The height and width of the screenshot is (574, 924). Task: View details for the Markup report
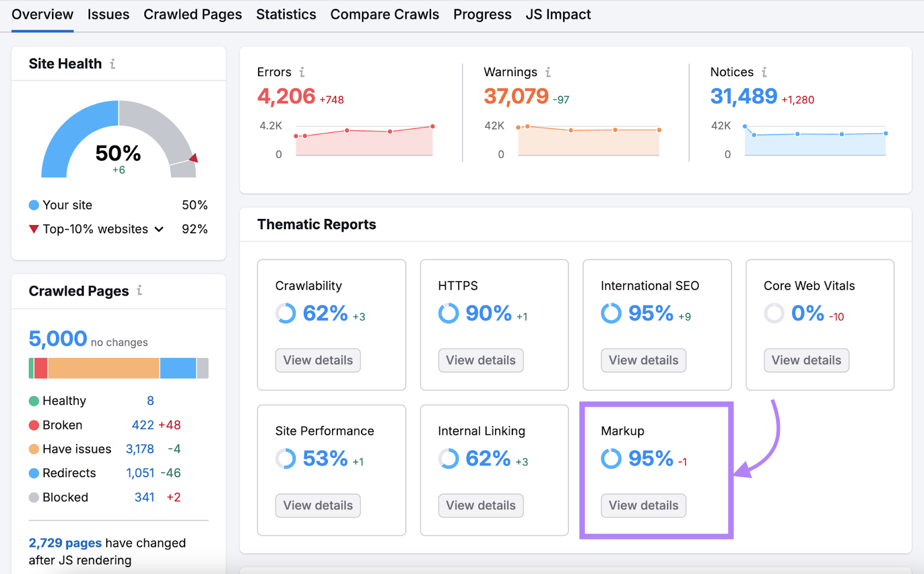(x=643, y=505)
